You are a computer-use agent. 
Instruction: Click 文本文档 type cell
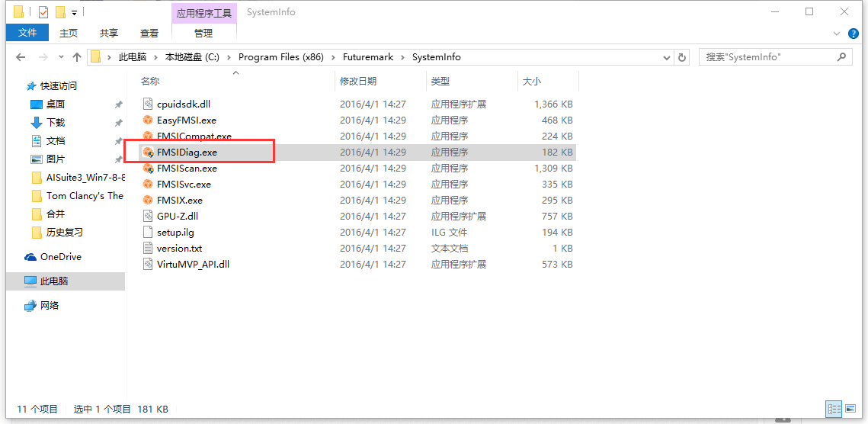pyautogui.click(x=450, y=249)
